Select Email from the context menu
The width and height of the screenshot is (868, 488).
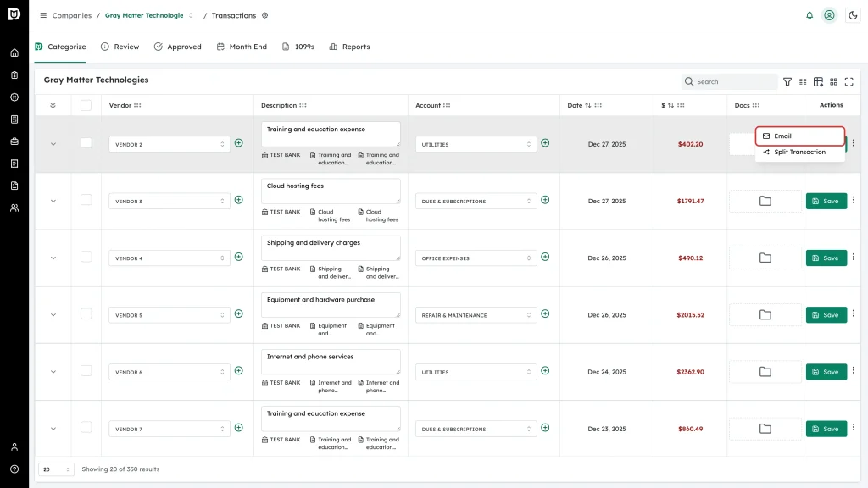click(x=800, y=136)
